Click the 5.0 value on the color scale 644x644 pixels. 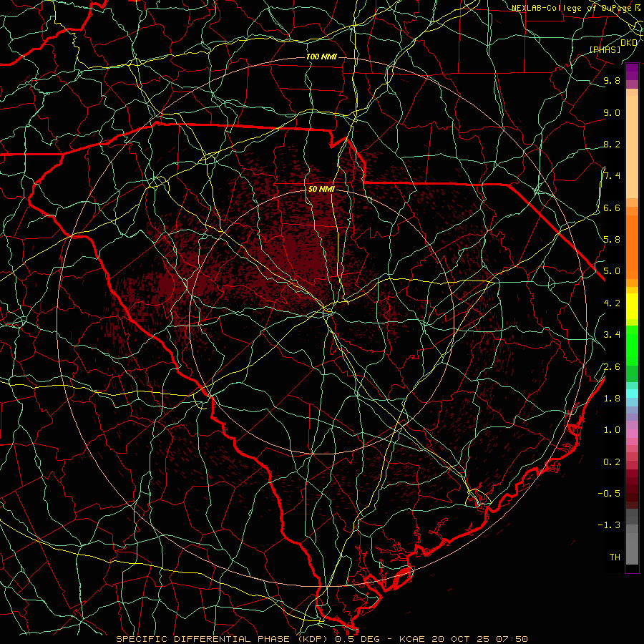[x=612, y=271]
